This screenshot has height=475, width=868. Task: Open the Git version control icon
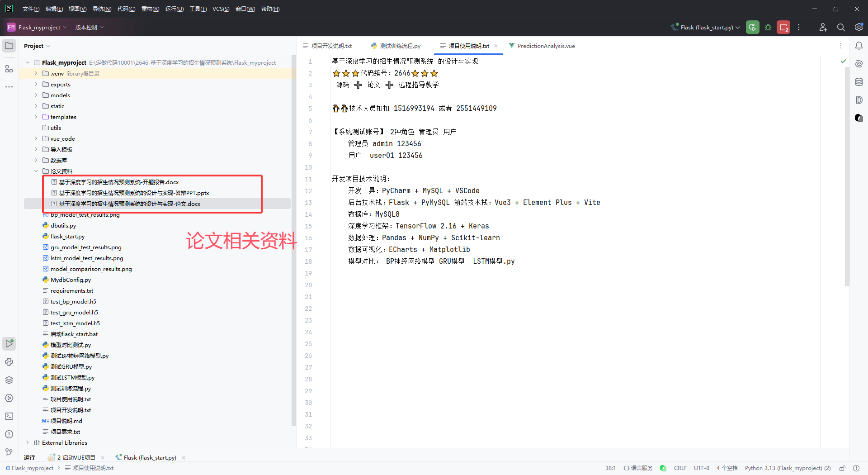pyautogui.click(x=9, y=452)
